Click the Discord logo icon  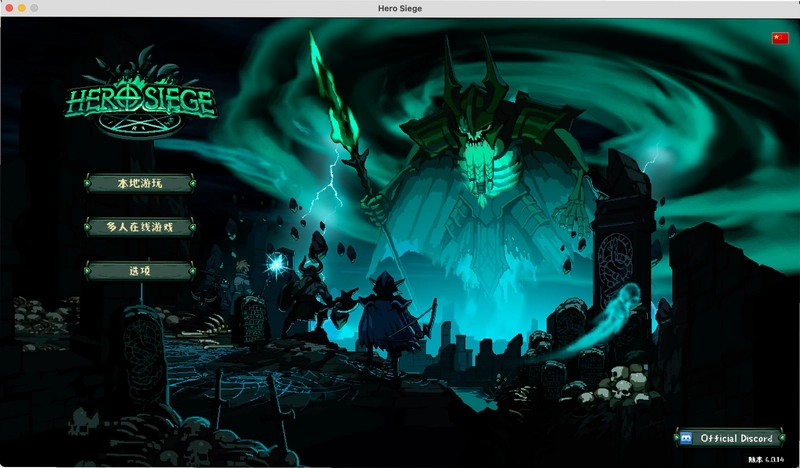[x=686, y=438]
